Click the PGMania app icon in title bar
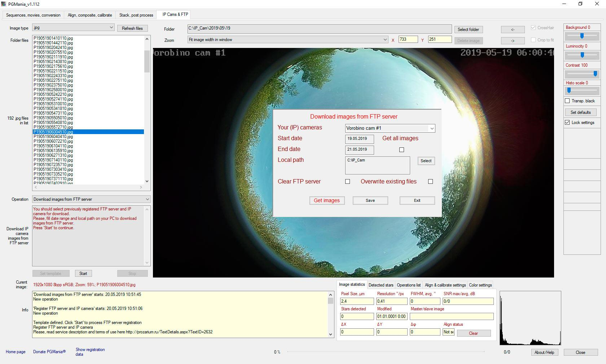The image size is (606, 364). (4, 4)
